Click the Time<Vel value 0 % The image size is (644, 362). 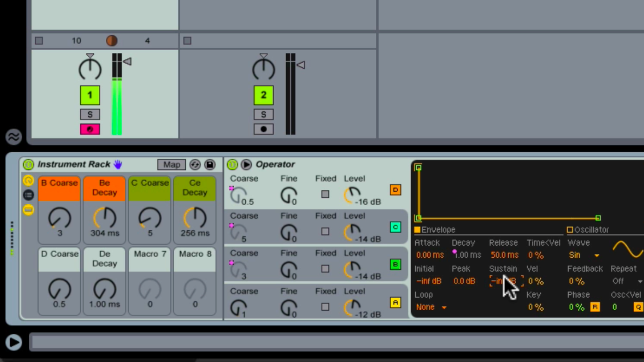(535, 255)
